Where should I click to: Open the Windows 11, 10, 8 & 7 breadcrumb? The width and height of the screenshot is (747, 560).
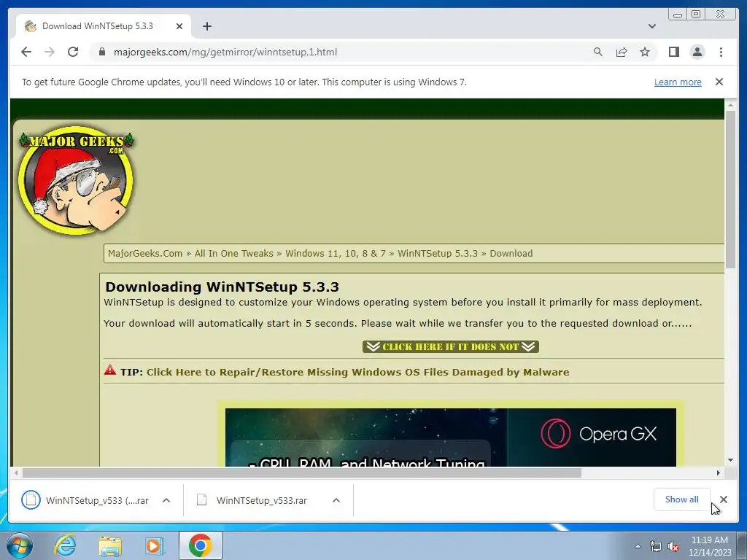[336, 253]
